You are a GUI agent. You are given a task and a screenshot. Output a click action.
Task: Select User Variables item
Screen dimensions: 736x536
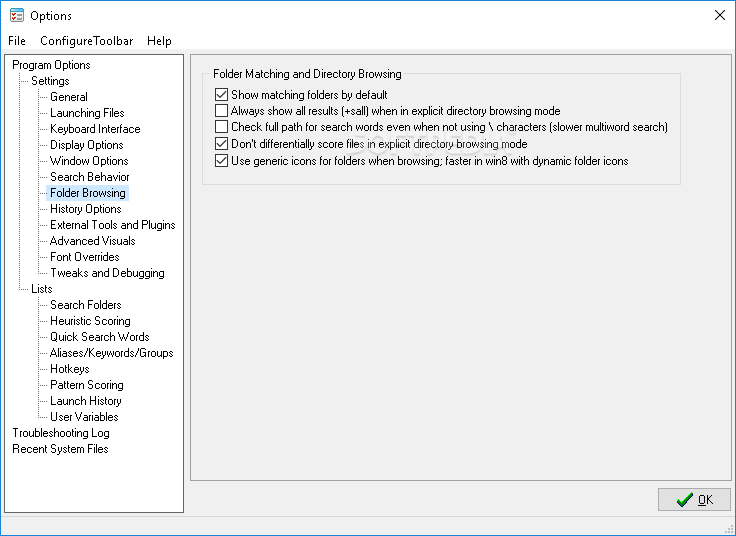84,417
